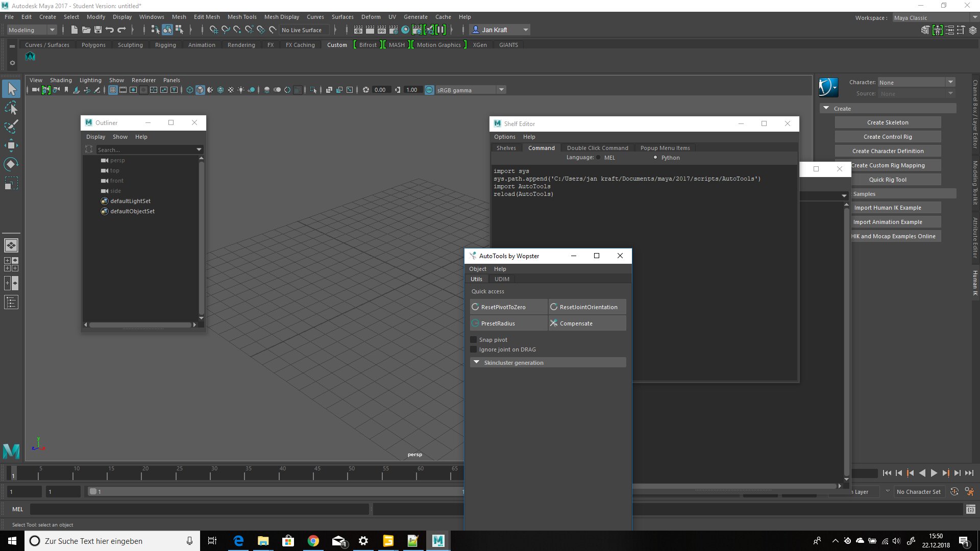Click the save scene icon
980x551 pixels.
coord(98,30)
